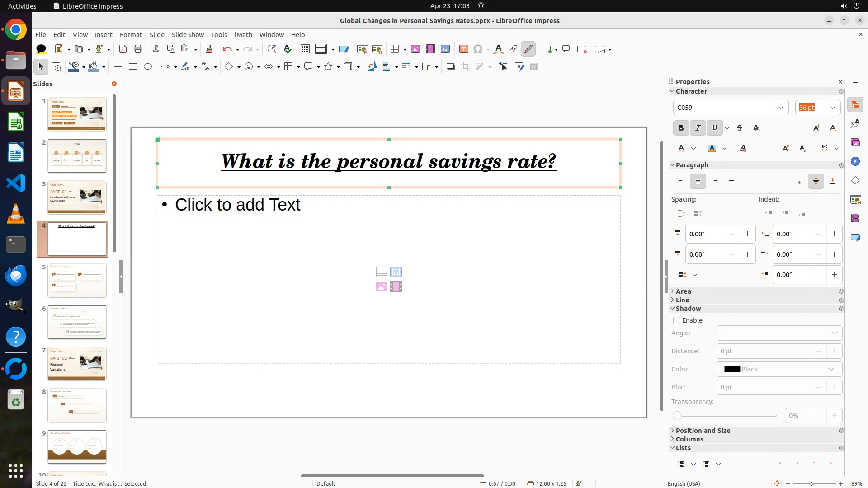This screenshot has width=868, height=488.
Task: Select the Ellipse drawing tool
Action: [x=148, y=67]
